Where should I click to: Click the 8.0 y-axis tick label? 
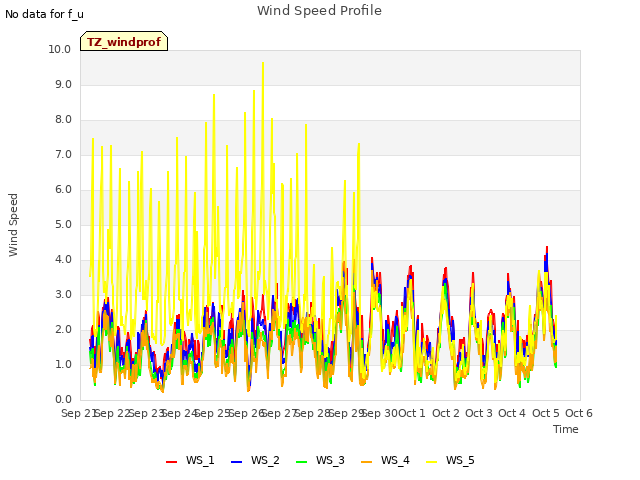click(63, 120)
